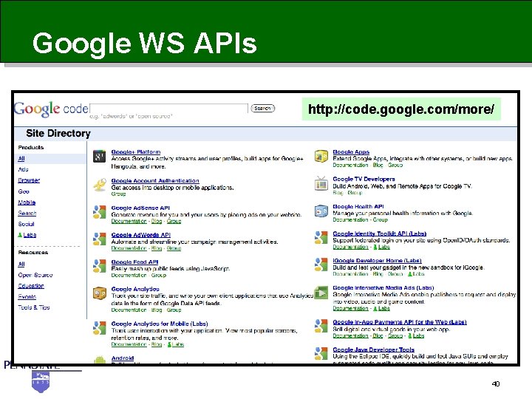Open Google In-App Payments API link
Image resolution: width=532 pixels, height=399 pixels.
[399, 322]
